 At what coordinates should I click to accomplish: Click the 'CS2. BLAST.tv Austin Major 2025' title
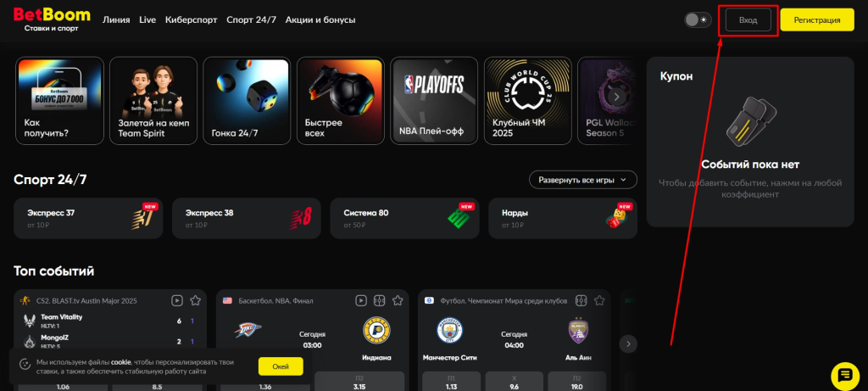tap(86, 301)
